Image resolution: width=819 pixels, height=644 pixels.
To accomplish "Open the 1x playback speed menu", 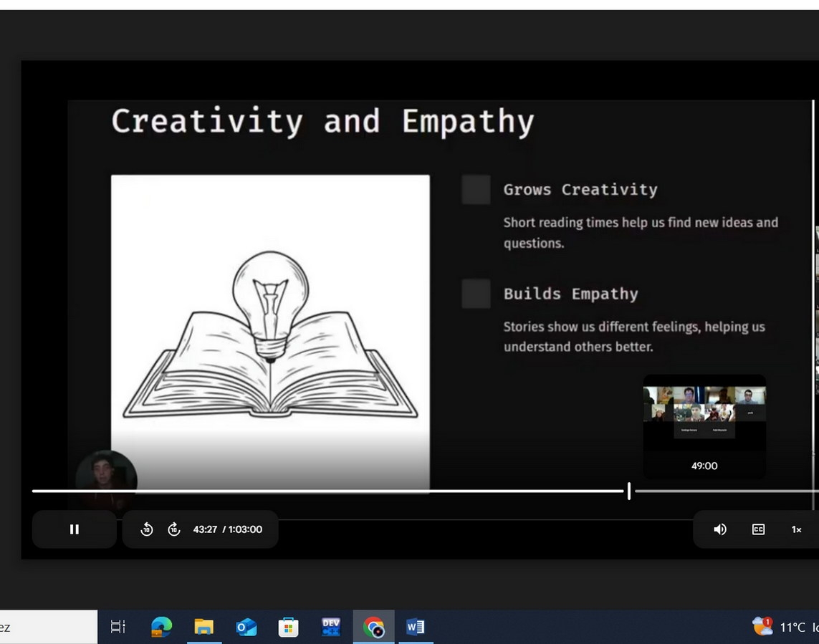I will coord(796,529).
